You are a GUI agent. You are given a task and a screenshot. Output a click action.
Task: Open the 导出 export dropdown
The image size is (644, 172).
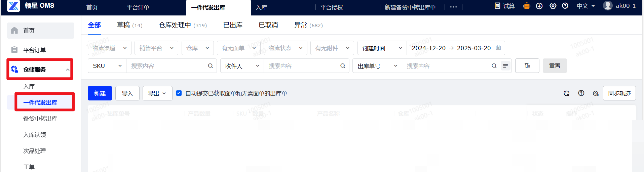coord(157,93)
